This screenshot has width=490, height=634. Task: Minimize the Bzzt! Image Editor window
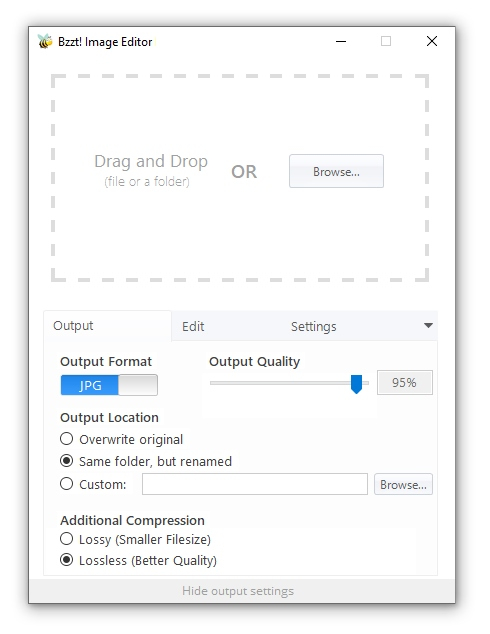point(341,41)
